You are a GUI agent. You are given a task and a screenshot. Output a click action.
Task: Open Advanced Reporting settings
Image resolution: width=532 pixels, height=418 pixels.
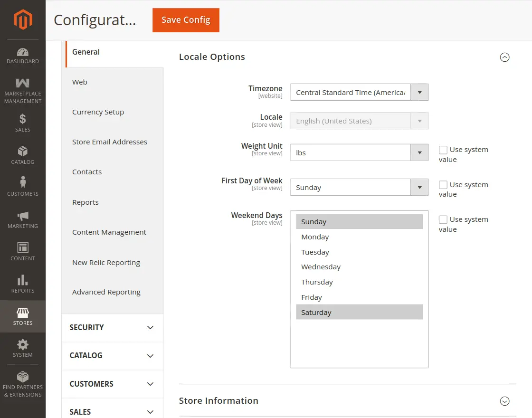tap(106, 292)
